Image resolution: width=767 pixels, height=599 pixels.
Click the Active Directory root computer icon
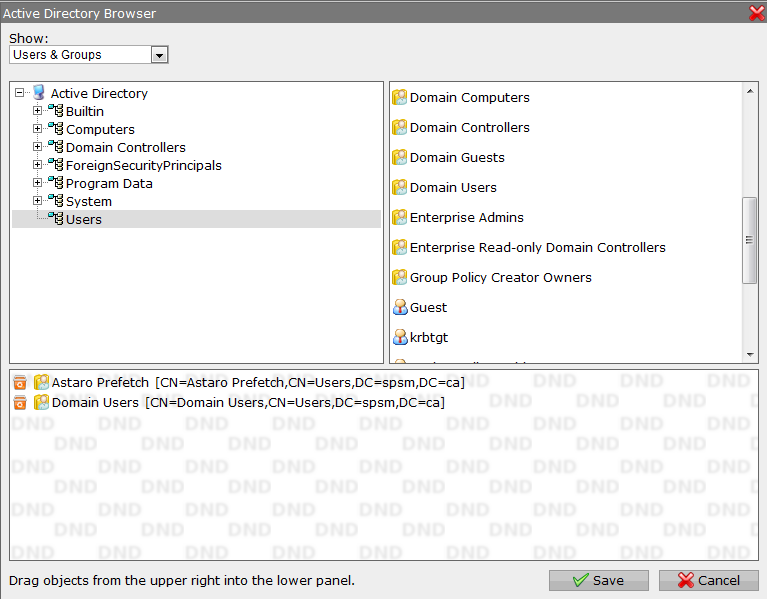pos(39,93)
